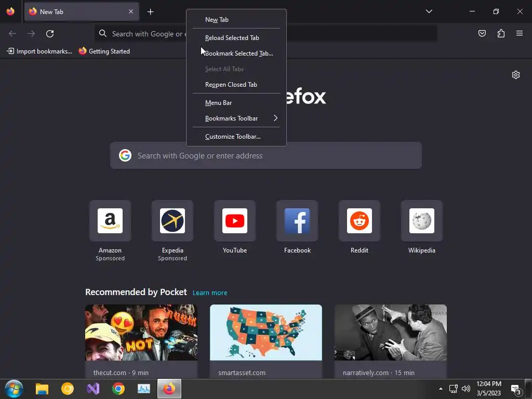Open the Firefox application menu
The width and height of the screenshot is (532, 399).
pos(520,33)
